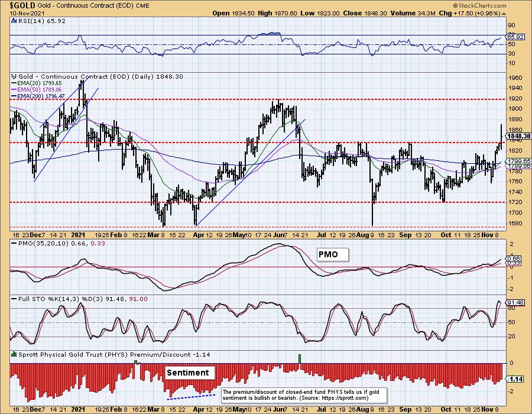
Task: Click the candlestick icon beside Gold daily label
Action: pyautogui.click(x=14, y=77)
